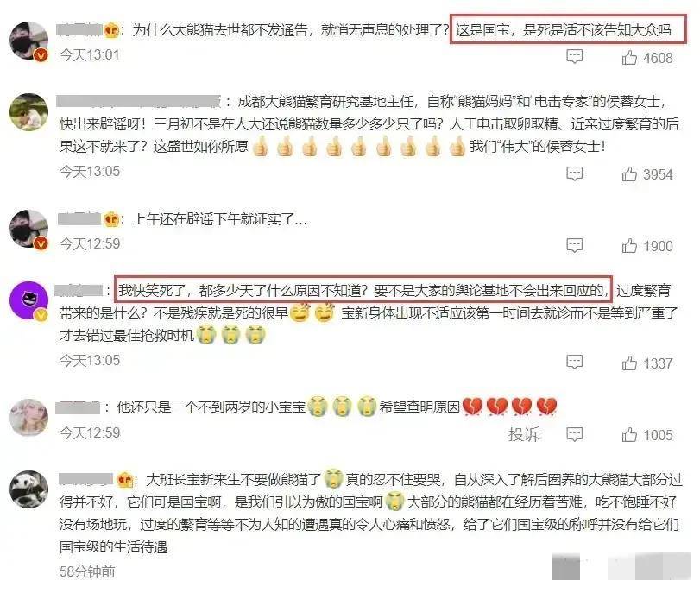Reply to the comment with 1005 likes
This screenshot has width=700, height=593.
pyautogui.click(x=575, y=434)
